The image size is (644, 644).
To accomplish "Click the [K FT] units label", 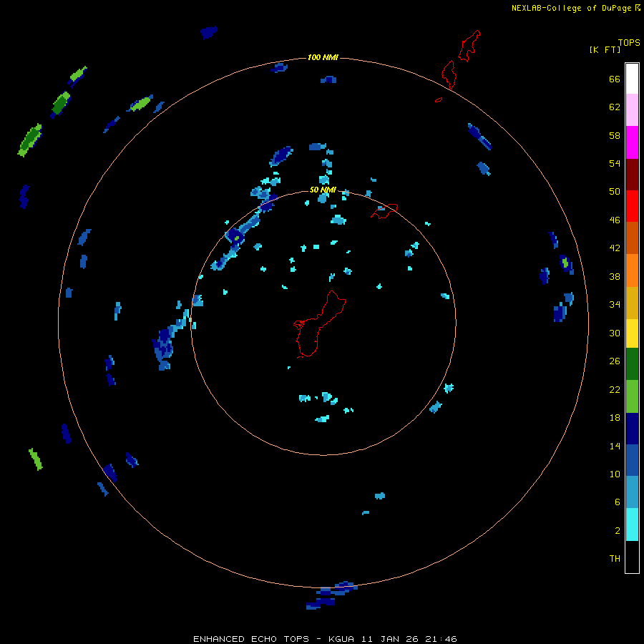I will pos(605,49).
